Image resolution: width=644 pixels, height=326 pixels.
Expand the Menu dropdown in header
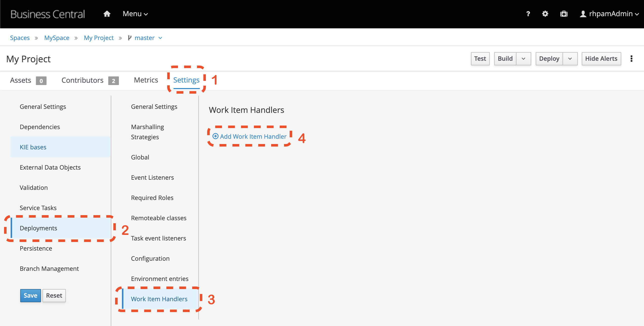click(134, 14)
